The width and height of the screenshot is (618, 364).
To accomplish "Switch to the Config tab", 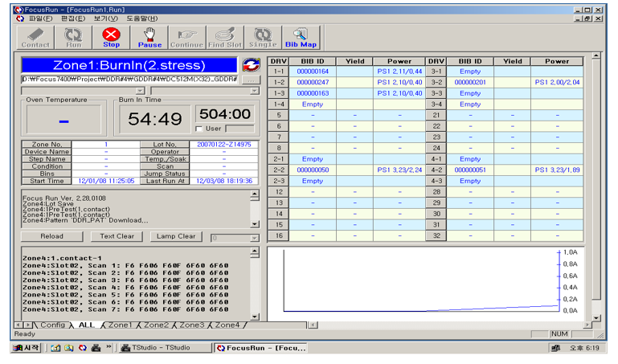I will click(53, 325).
